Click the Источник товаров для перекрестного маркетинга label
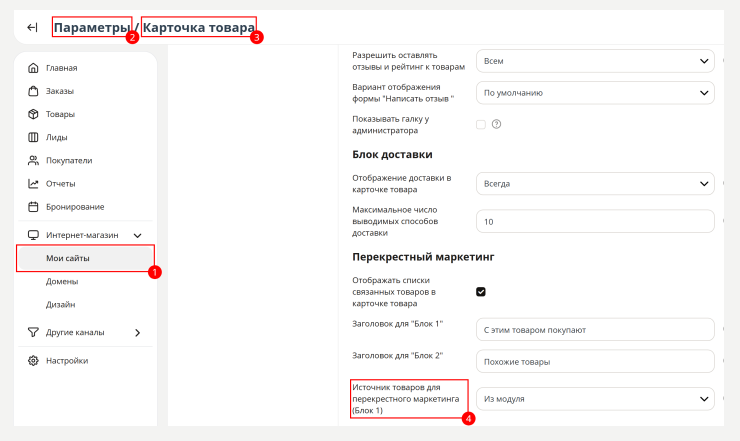This screenshot has height=441, width=740. [405, 399]
